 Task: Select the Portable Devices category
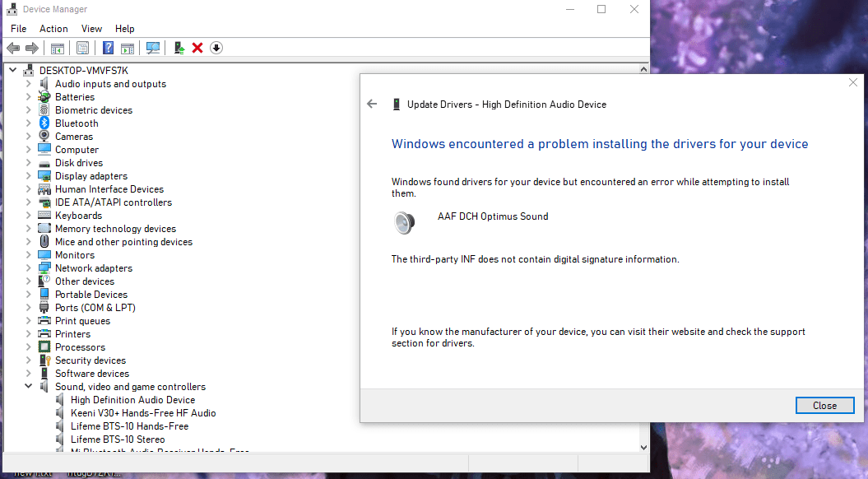pyautogui.click(x=91, y=295)
